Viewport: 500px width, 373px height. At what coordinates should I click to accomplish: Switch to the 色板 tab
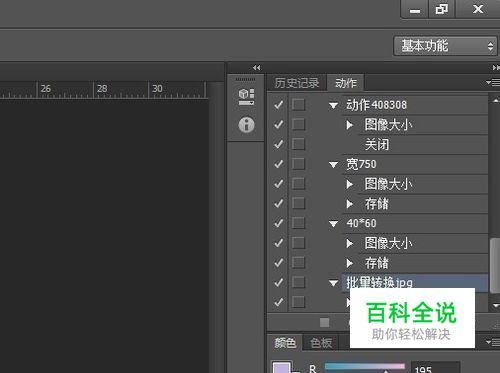coord(321,343)
